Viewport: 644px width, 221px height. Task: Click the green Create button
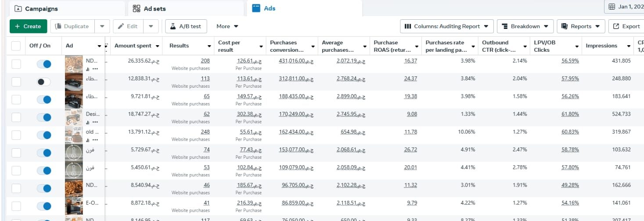28,26
